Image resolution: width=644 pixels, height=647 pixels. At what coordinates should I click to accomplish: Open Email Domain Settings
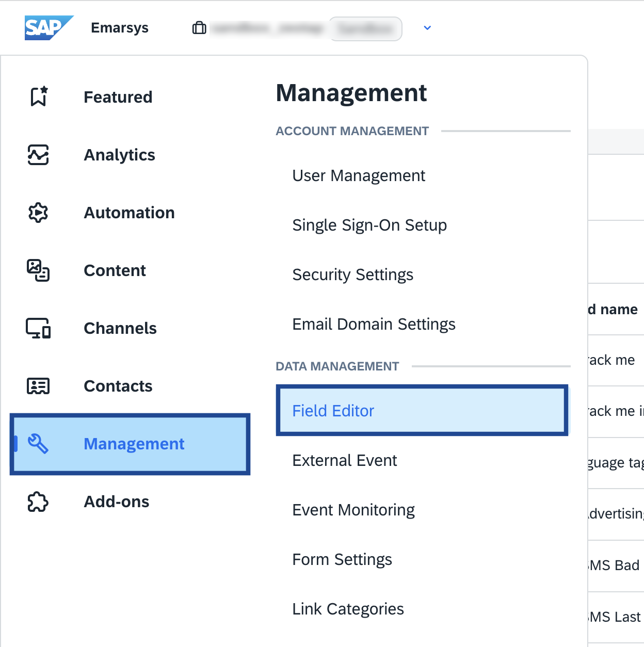point(374,325)
